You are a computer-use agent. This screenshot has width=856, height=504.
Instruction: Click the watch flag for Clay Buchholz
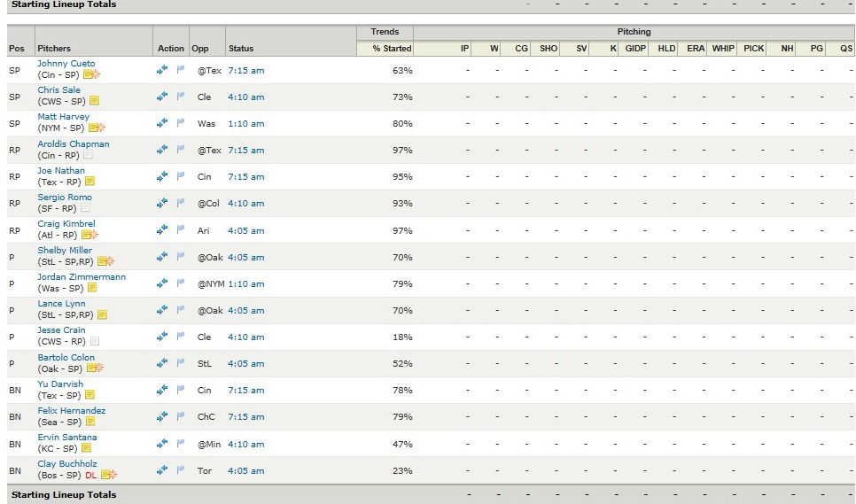tap(181, 470)
